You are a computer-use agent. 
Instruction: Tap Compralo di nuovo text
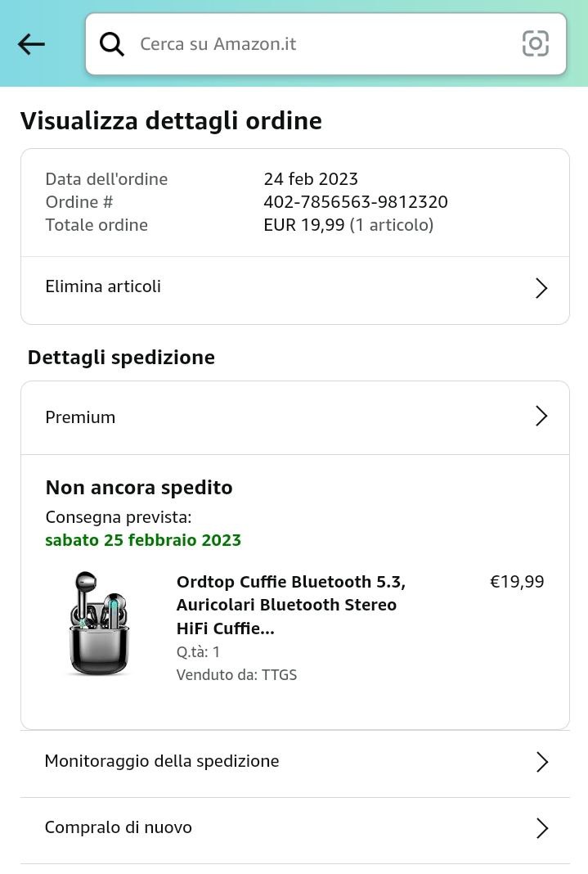tap(119, 827)
